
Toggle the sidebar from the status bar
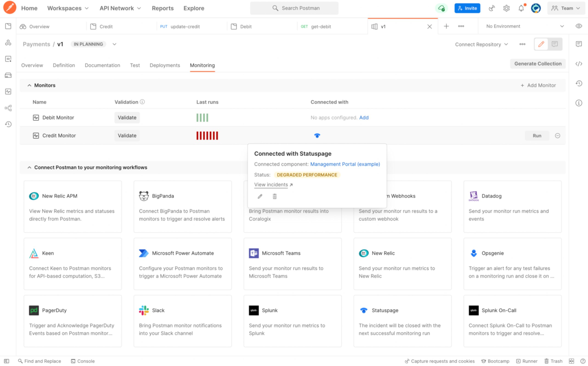click(7, 361)
